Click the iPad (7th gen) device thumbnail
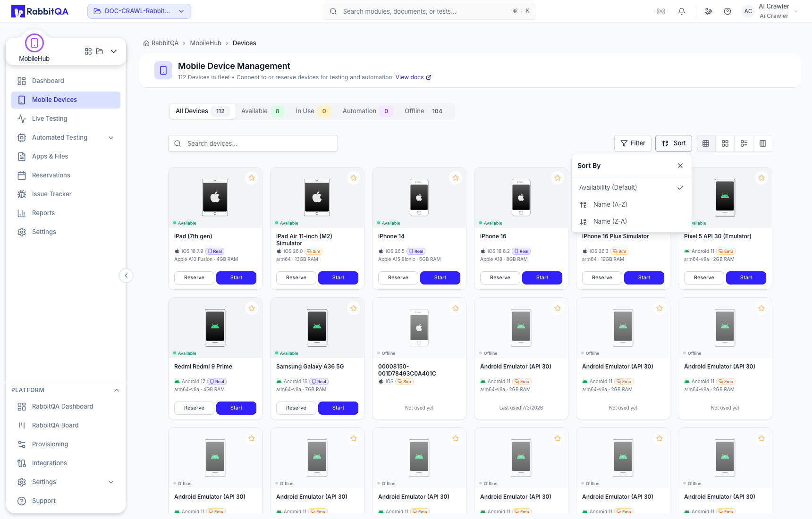Viewport: 812px width, 519px height. (x=215, y=197)
